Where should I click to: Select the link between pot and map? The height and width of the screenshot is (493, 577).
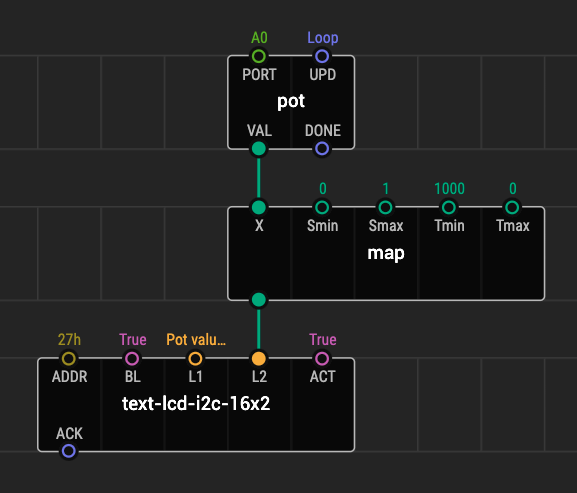coord(259,178)
